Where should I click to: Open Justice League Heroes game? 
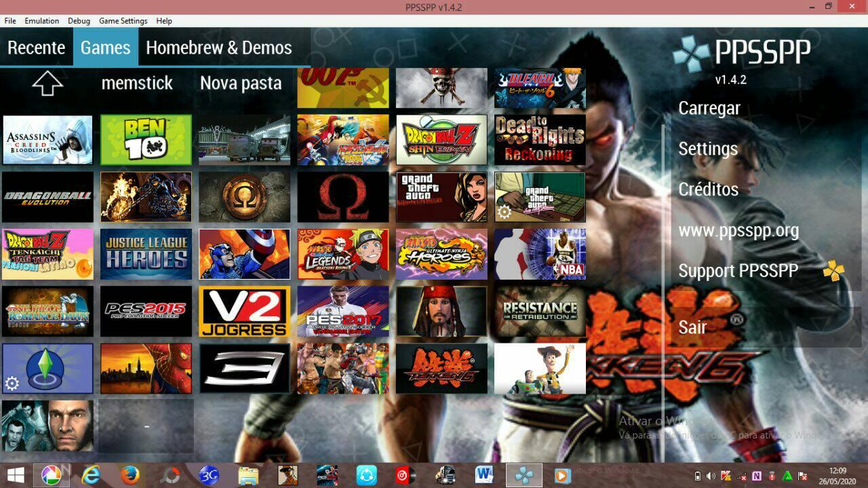(x=146, y=254)
